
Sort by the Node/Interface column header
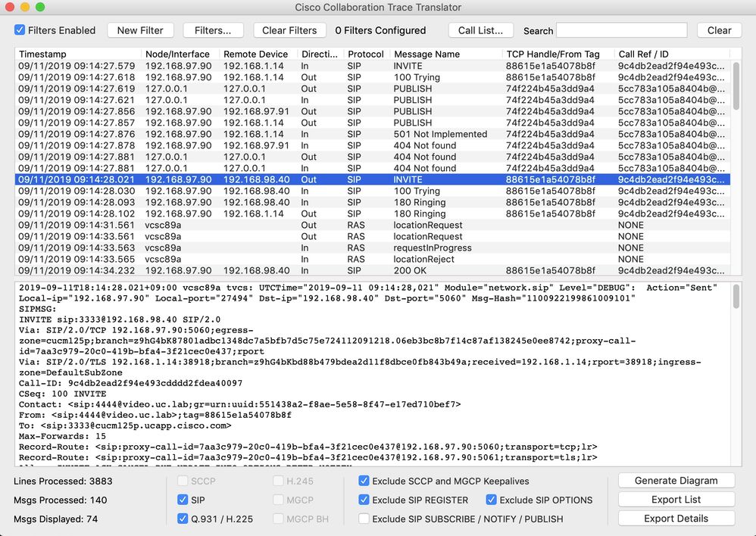click(x=180, y=54)
